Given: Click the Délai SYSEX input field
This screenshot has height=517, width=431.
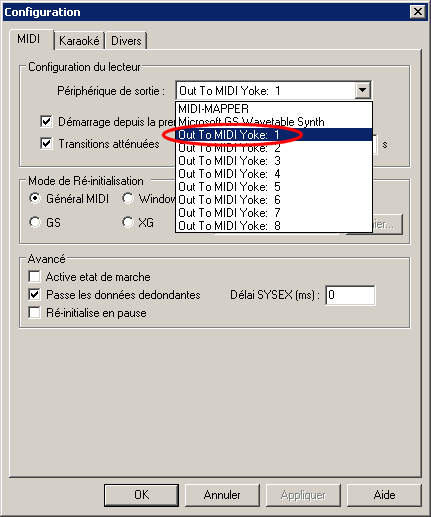Looking at the screenshot, I should pos(350,295).
